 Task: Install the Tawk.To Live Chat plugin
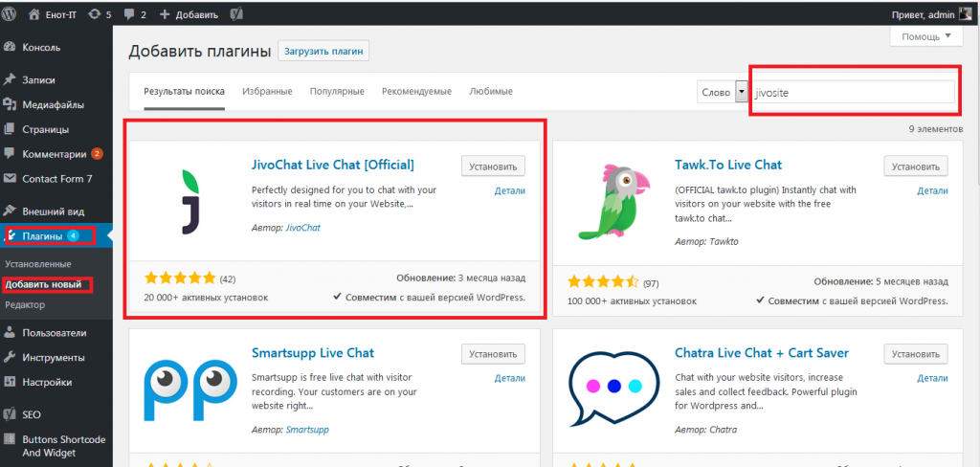[916, 167]
